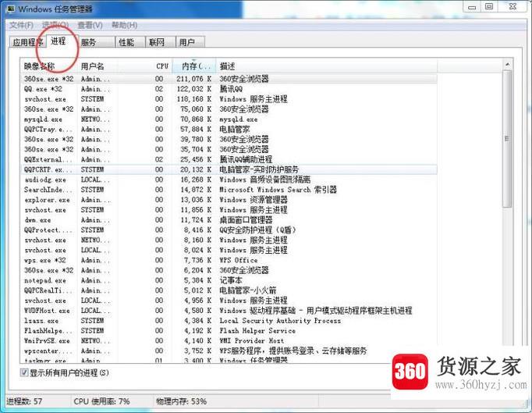Select the 360se.exe row using 6,204 K
The image size is (532, 413).
pos(229,270)
